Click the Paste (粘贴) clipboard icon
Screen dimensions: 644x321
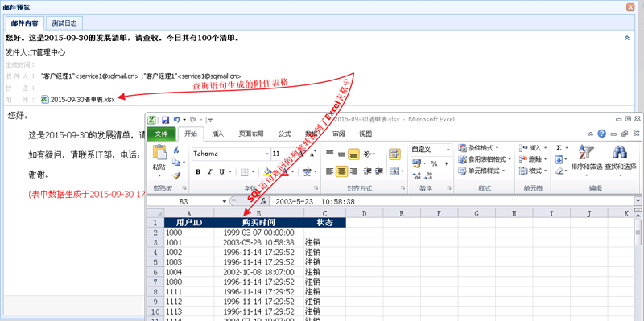click(159, 152)
